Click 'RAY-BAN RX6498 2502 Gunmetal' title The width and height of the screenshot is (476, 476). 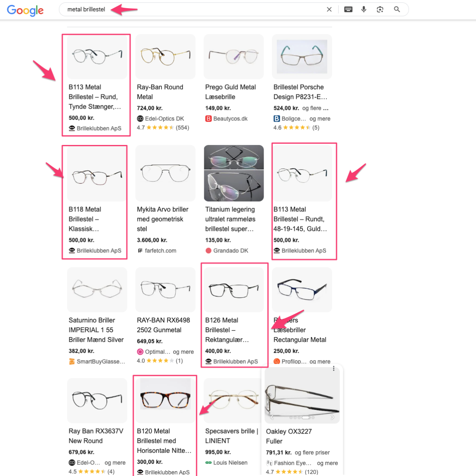[163, 325]
